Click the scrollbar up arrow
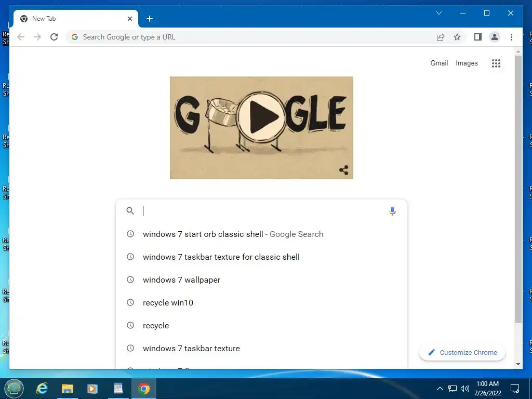The image size is (532, 399). click(518, 52)
